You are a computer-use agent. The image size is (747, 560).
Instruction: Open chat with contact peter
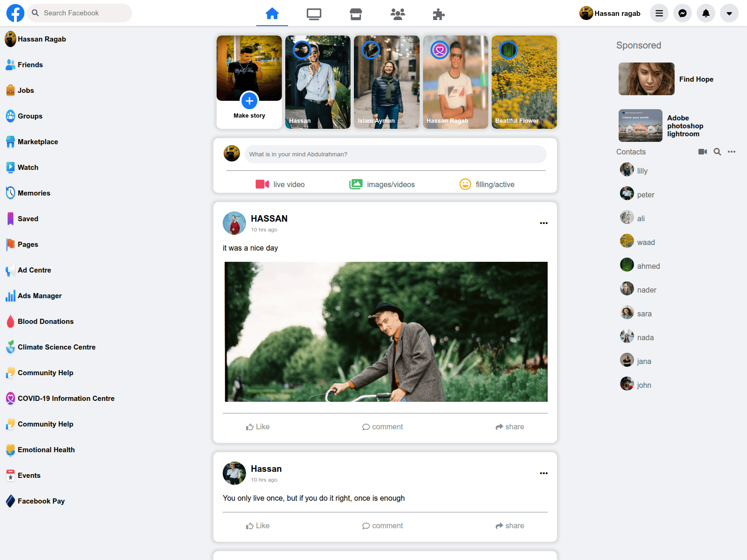(x=637, y=194)
